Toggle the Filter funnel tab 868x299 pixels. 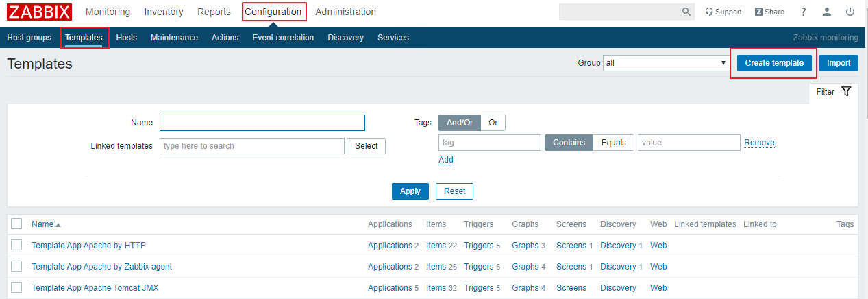[x=833, y=92]
